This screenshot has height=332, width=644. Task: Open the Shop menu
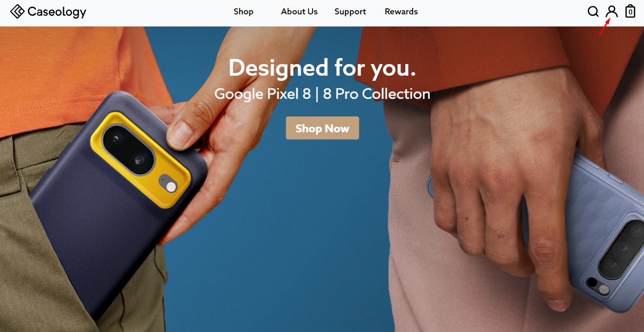[243, 12]
